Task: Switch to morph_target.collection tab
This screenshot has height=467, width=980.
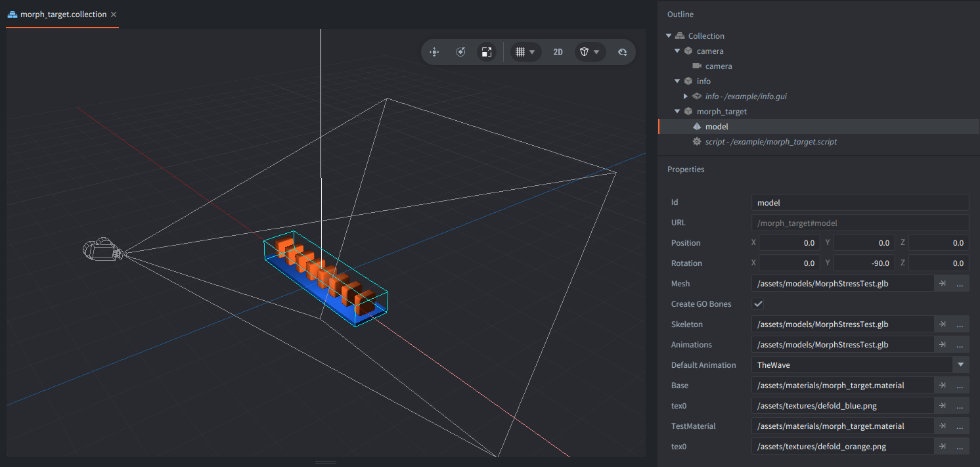Action: 63,14
